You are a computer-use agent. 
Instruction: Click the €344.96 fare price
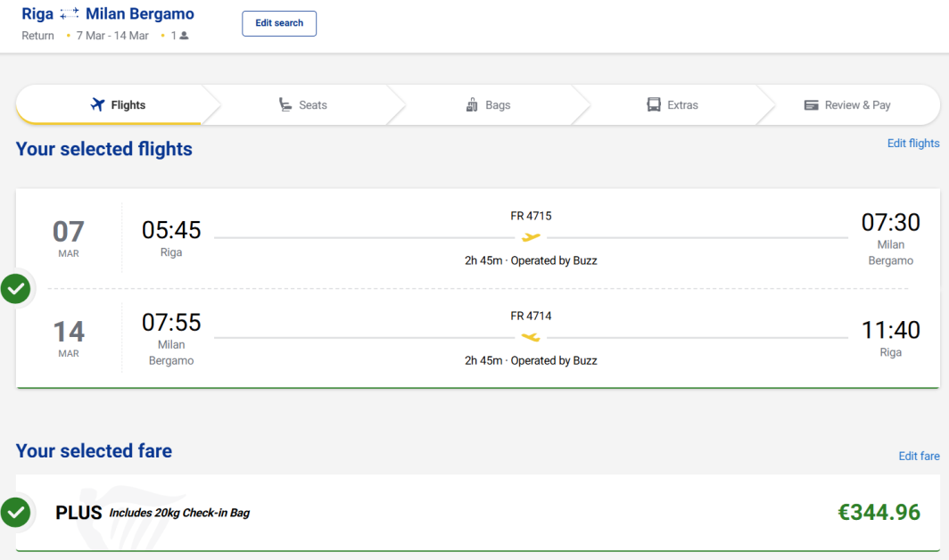[x=879, y=513]
